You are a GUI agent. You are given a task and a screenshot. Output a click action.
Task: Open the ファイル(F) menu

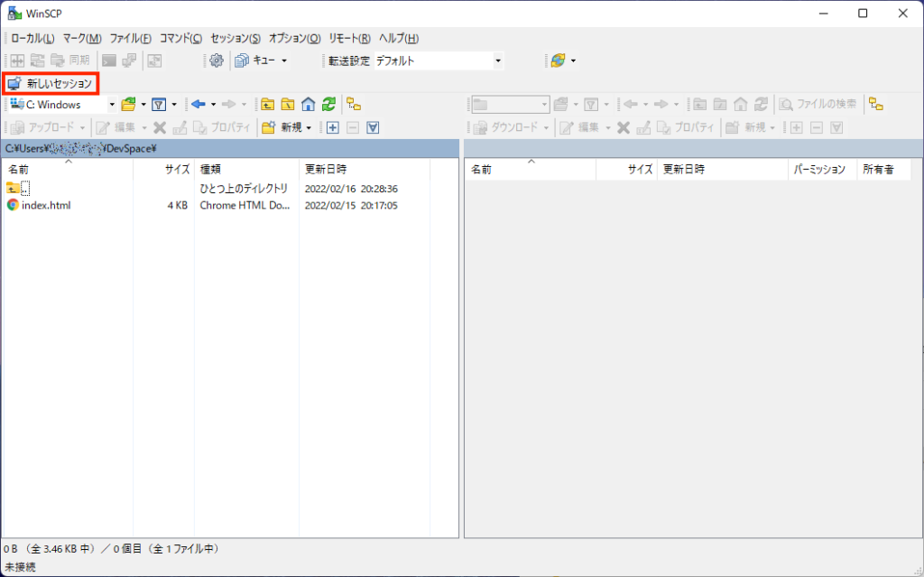131,38
